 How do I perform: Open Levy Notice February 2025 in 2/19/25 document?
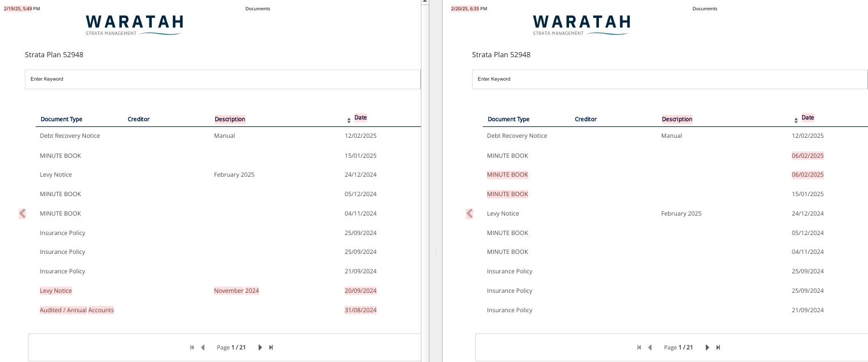pyautogui.click(x=56, y=174)
